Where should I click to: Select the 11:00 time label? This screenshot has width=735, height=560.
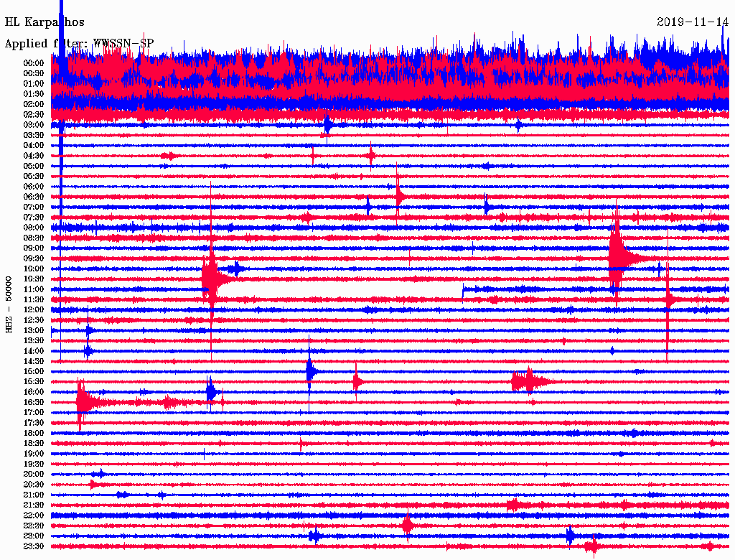tap(34, 289)
